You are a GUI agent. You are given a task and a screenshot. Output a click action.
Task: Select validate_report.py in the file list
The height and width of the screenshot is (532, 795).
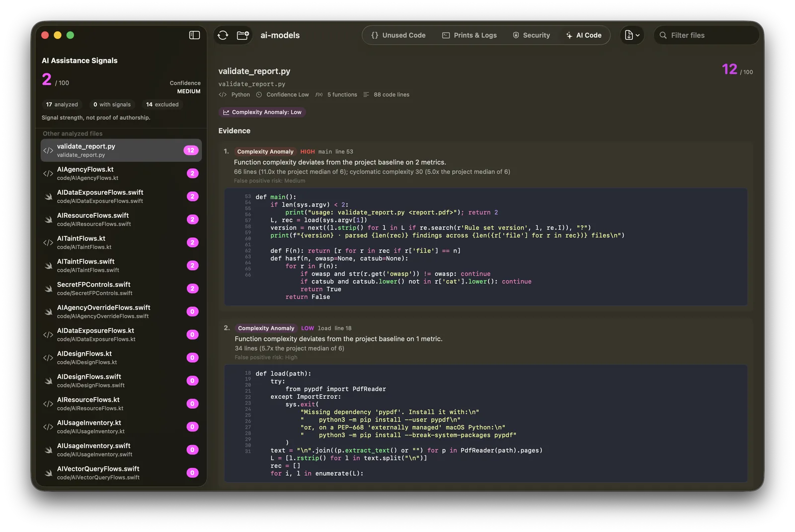121,151
